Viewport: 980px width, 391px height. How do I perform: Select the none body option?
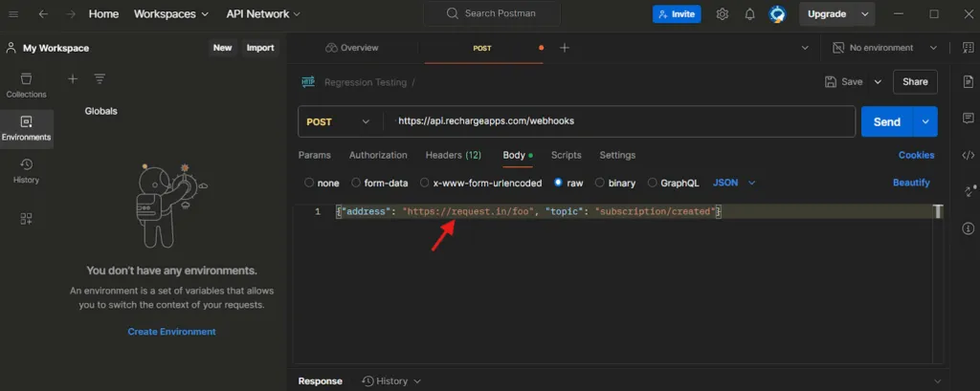pos(309,183)
